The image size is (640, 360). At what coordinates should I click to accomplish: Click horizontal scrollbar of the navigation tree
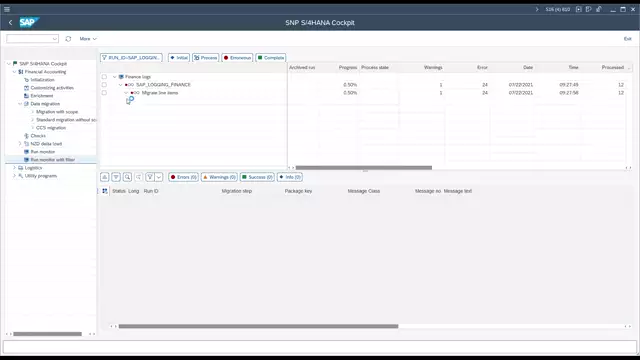[47, 334]
